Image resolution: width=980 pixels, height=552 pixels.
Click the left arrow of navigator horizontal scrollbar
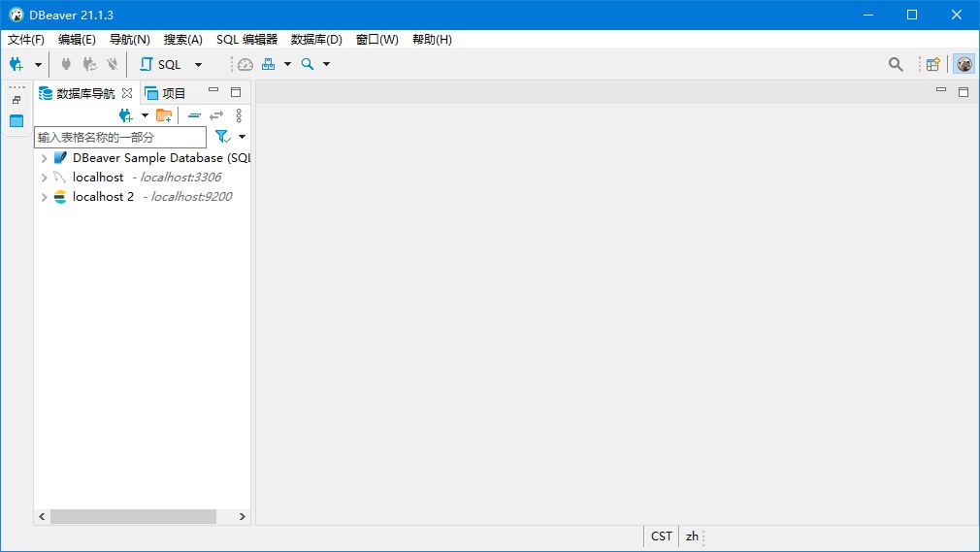(x=42, y=516)
